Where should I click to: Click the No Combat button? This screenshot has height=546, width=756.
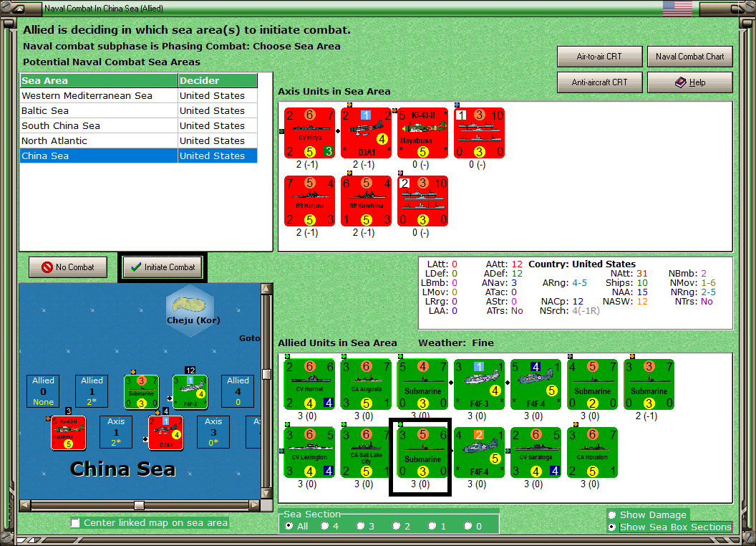[x=68, y=267]
